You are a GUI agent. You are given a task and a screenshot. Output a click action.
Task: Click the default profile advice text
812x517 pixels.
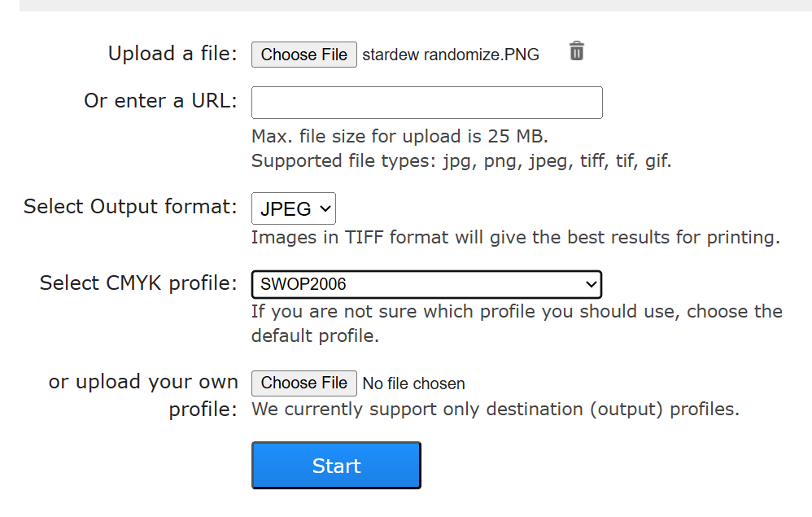516,322
